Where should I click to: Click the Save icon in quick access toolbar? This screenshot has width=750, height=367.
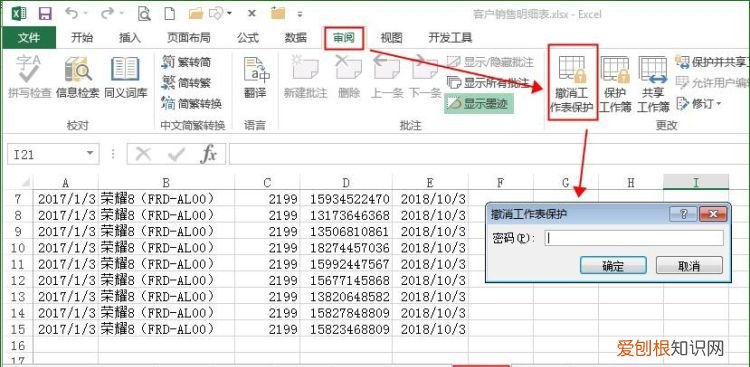[45, 13]
